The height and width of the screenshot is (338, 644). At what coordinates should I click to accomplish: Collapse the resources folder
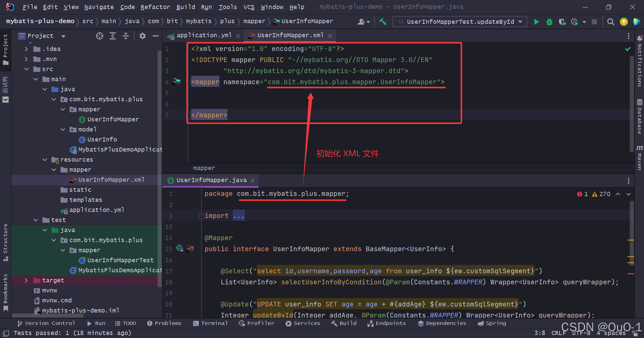coord(45,160)
